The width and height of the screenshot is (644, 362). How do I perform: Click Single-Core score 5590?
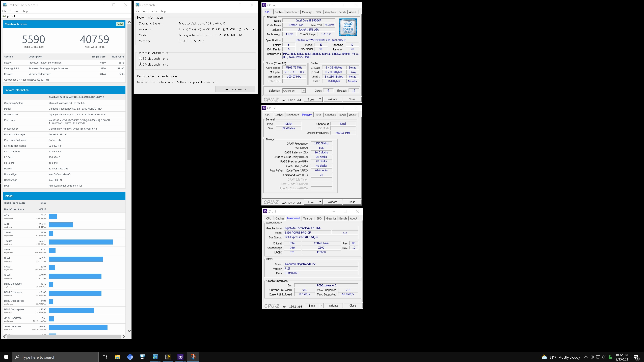coord(34,39)
